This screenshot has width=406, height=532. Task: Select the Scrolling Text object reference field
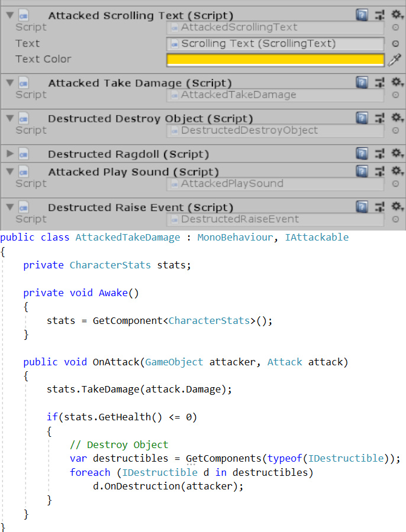pyautogui.click(x=276, y=44)
